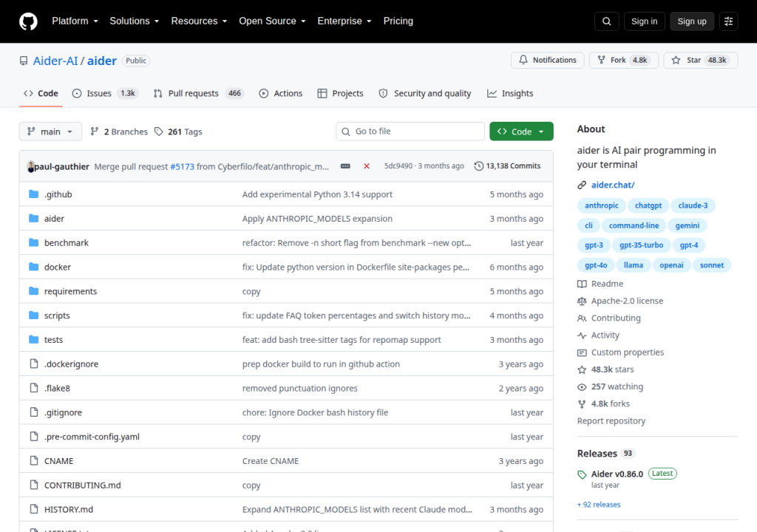Open Security and quality tab
Viewport: 757px width, 532px height.
[x=425, y=94]
